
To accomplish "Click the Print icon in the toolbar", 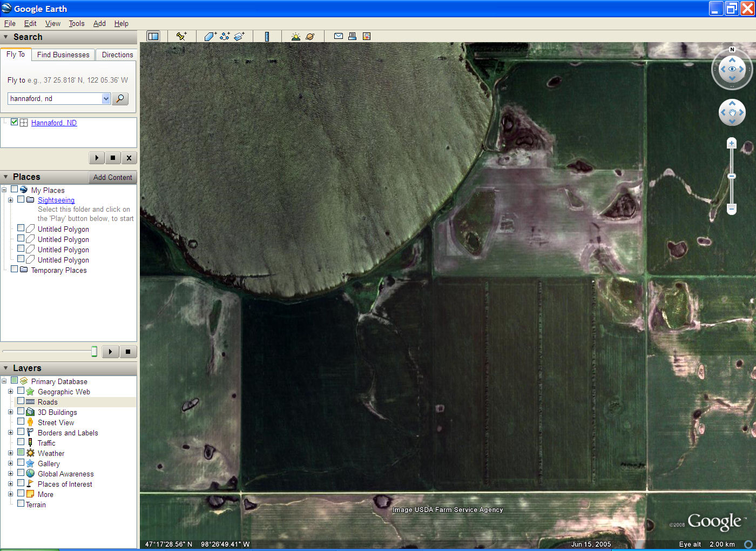I will pyautogui.click(x=353, y=36).
